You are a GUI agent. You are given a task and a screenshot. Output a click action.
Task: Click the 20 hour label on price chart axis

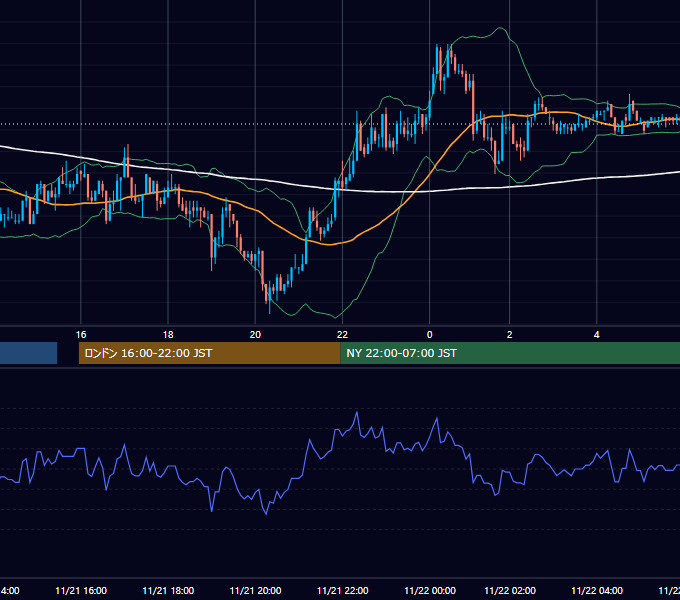255,335
